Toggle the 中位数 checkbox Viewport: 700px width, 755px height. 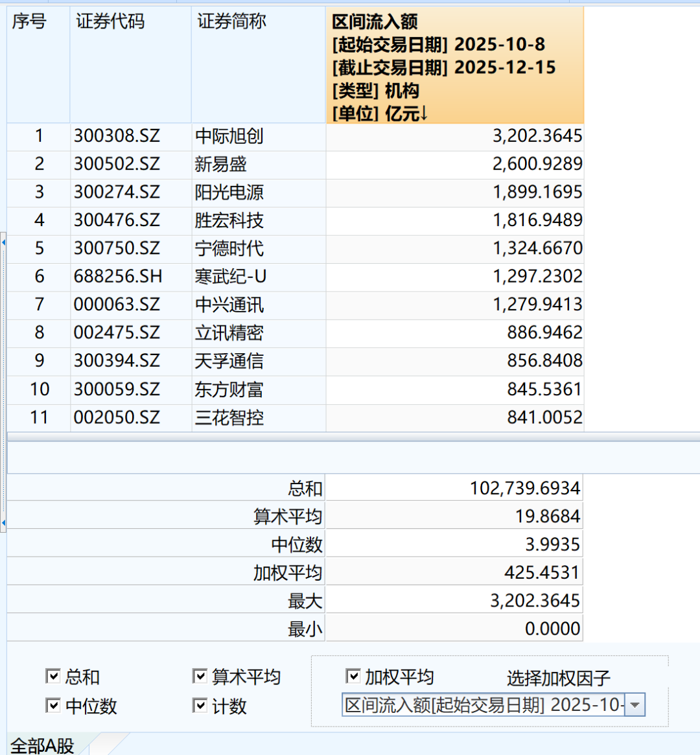[53, 706]
